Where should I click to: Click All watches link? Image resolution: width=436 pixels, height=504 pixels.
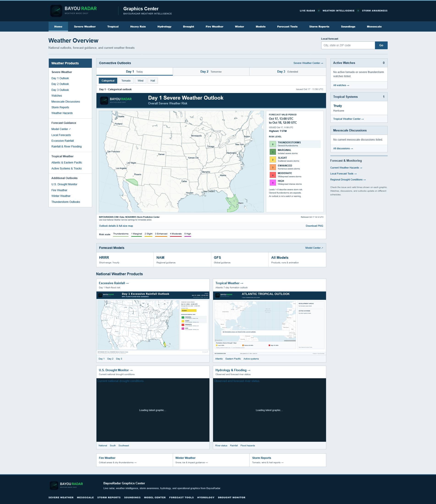(341, 85)
